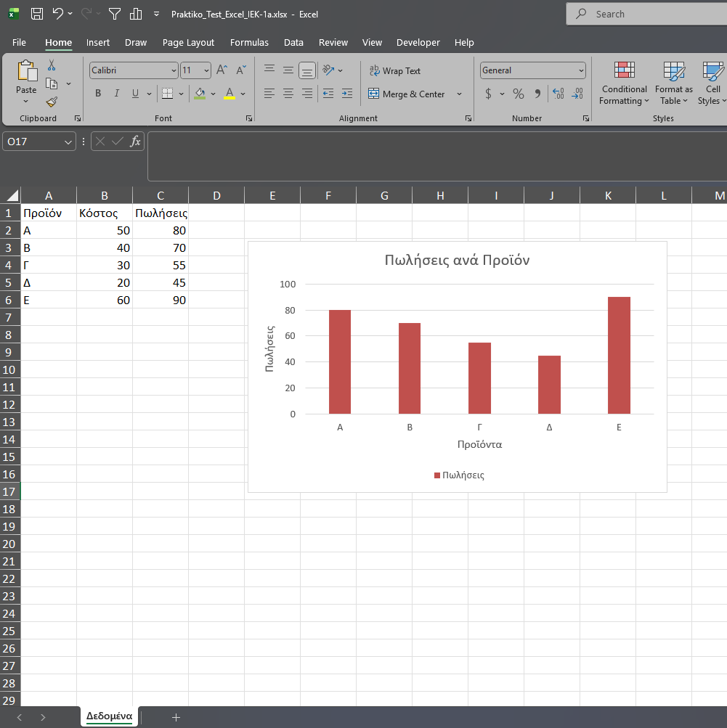Click the Save icon in the title bar
727x728 pixels.
pos(37,14)
